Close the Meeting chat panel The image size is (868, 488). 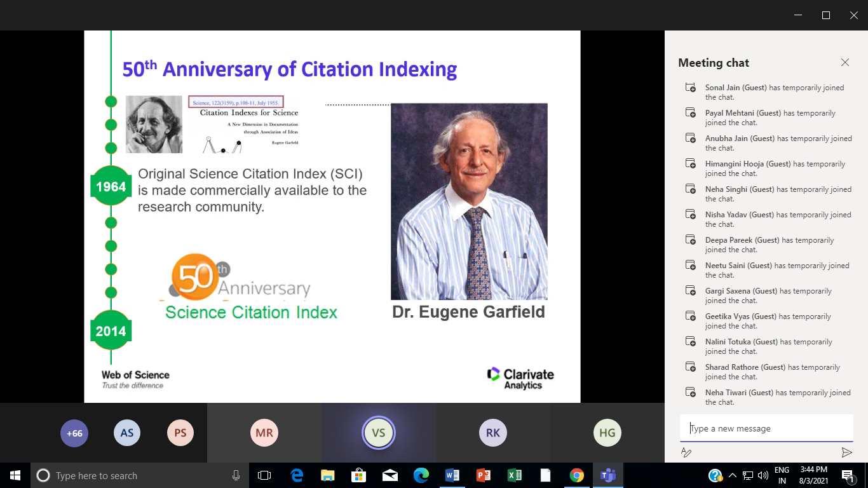tap(844, 62)
